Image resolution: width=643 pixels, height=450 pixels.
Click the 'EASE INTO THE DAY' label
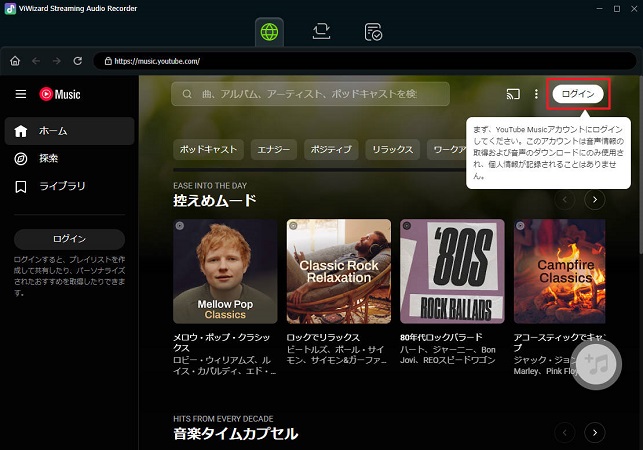[210, 186]
